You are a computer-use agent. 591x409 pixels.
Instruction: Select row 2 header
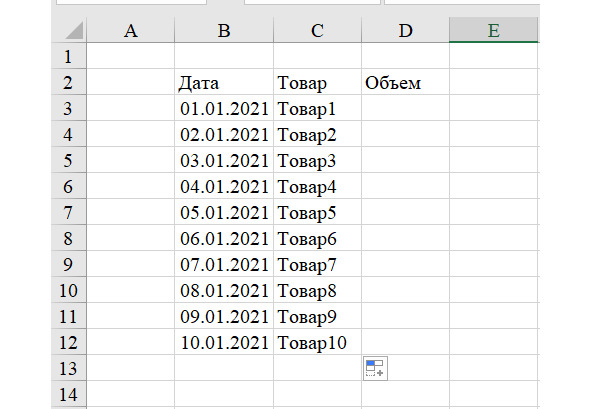pos(68,82)
